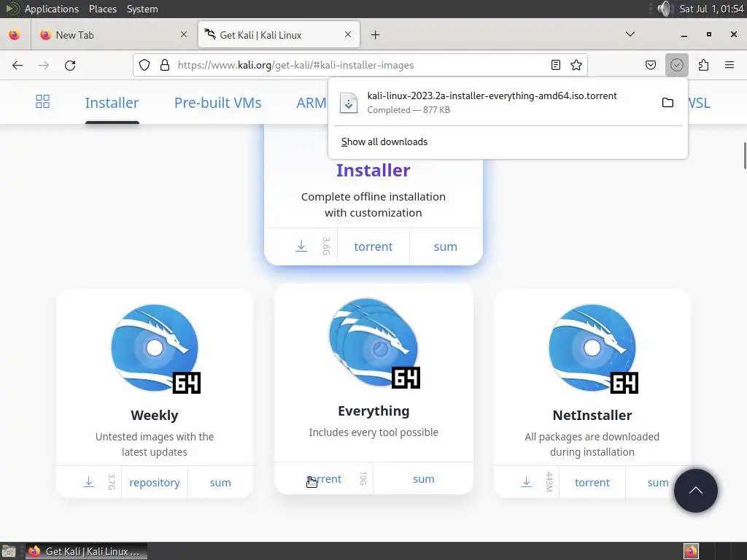
Task: Click the NetInstaller torrent link
Action: click(592, 483)
